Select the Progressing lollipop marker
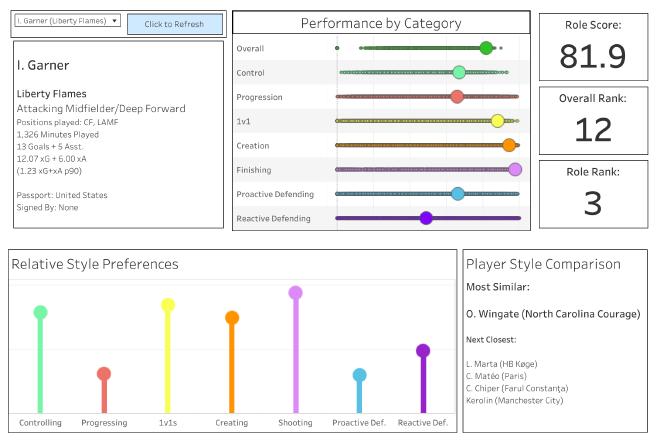The height and width of the screenshot is (444, 660). pos(104,373)
